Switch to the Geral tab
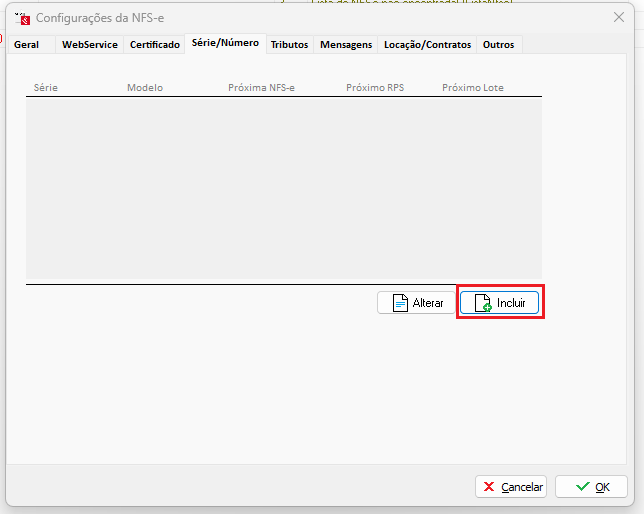Image resolution: width=644 pixels, height=514 pixels. tap(26, 45)
